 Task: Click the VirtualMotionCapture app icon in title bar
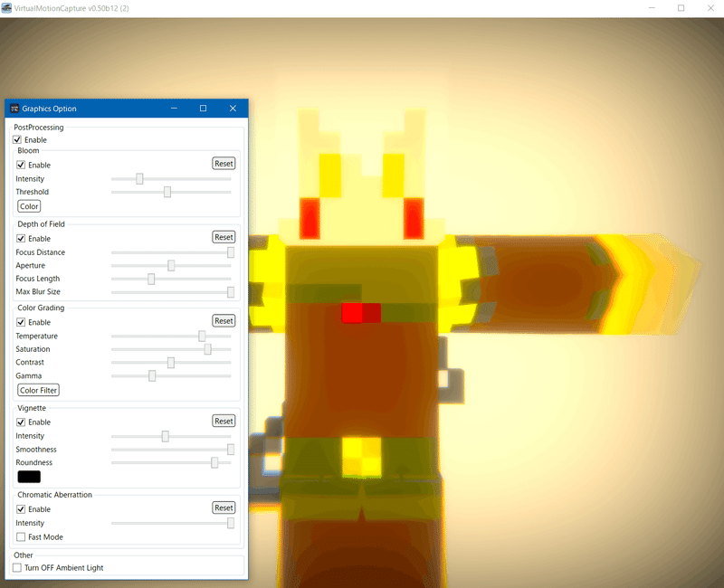tap(6, 8)
